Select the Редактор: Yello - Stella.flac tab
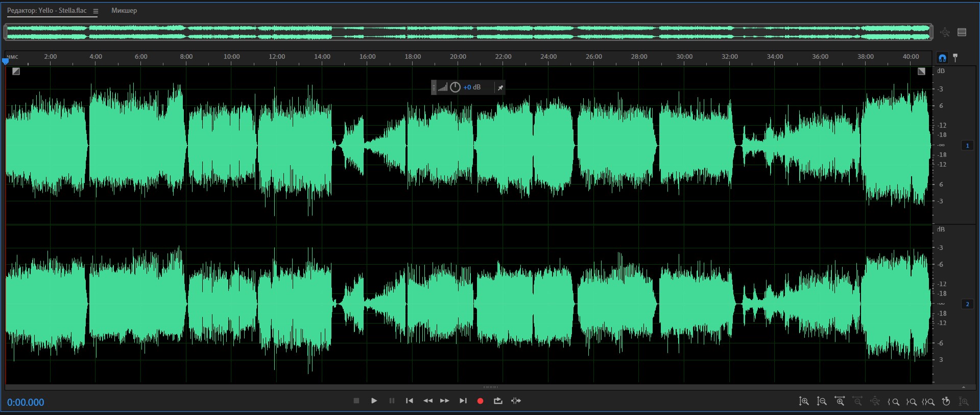This screenshot has width=980, height=415. click(47, 11)
